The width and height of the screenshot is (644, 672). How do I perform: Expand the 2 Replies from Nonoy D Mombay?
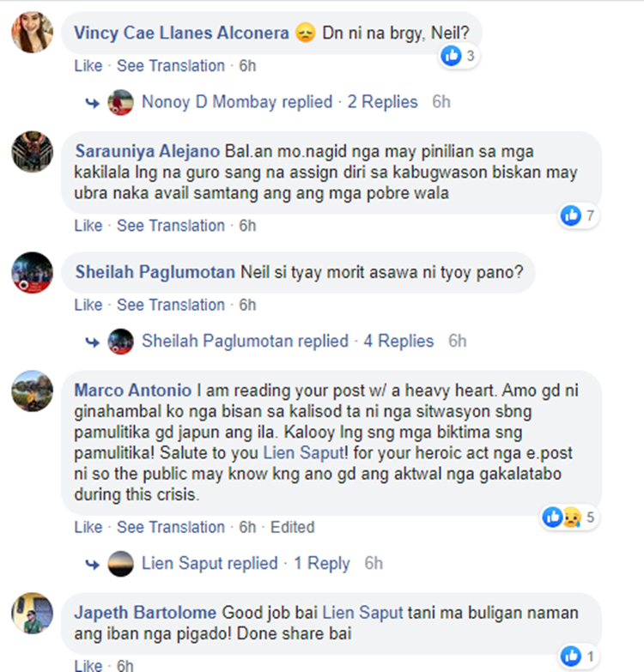tap(382, 102)
